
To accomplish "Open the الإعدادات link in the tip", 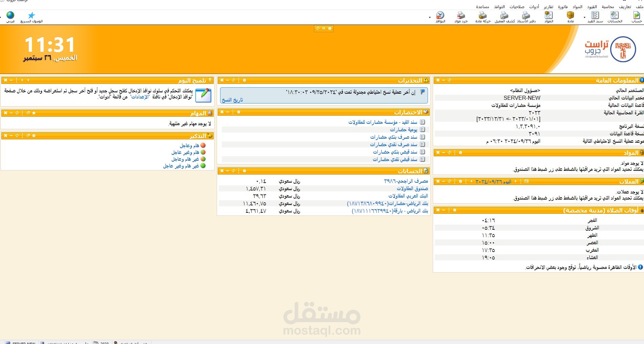I will click(140, 97).
